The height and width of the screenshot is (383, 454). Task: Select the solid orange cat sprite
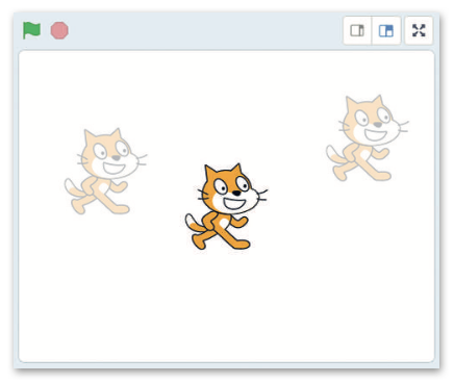coord(226,206)
